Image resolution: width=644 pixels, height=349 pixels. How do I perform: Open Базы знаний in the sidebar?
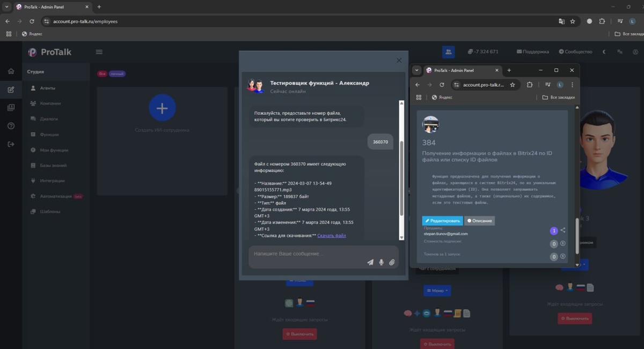click(53, 166)
